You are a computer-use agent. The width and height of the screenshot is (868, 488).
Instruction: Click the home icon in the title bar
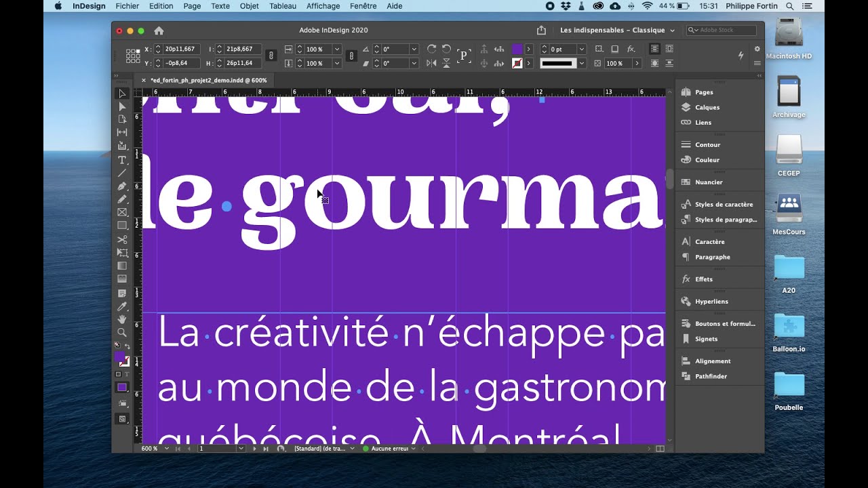click(x=159, y=30)
